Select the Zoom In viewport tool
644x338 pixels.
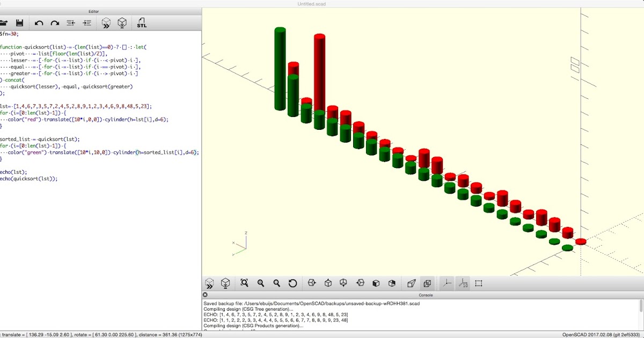tap(261, 283)
